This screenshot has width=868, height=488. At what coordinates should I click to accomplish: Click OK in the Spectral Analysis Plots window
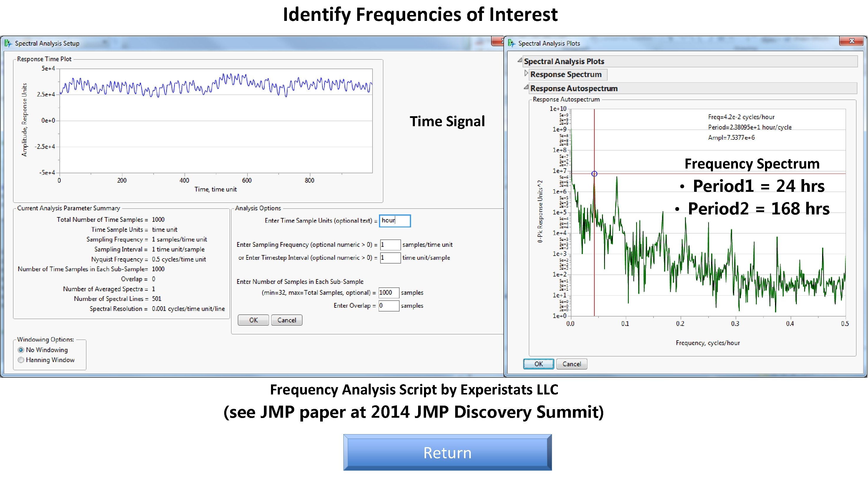click(538, 364)
